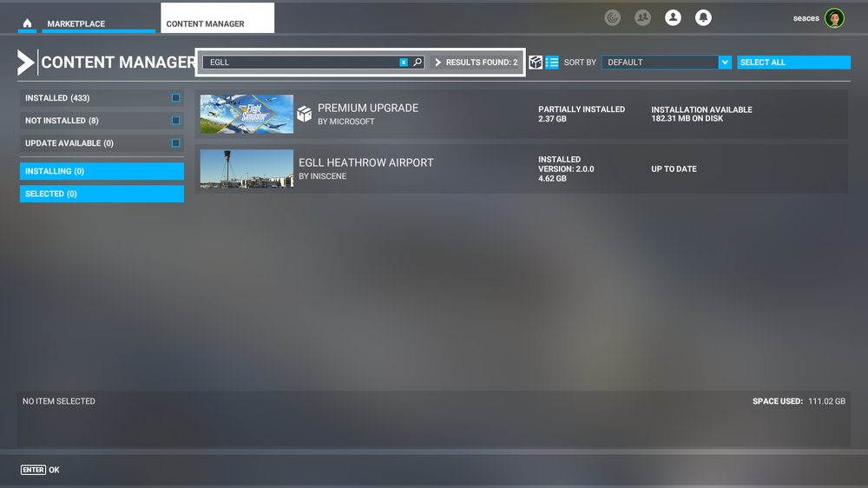
Task: Clear the search with the x button
Action: pyautogui.click(x=404, y=63)
